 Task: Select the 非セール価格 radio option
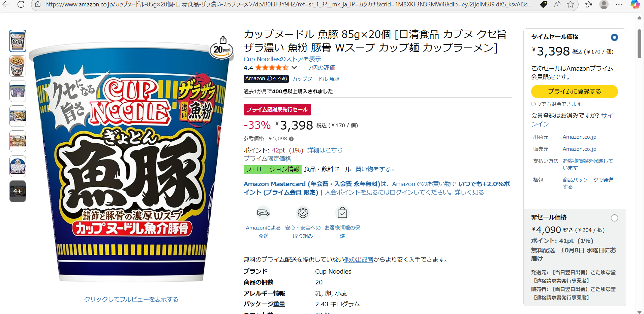pos(614,218)
